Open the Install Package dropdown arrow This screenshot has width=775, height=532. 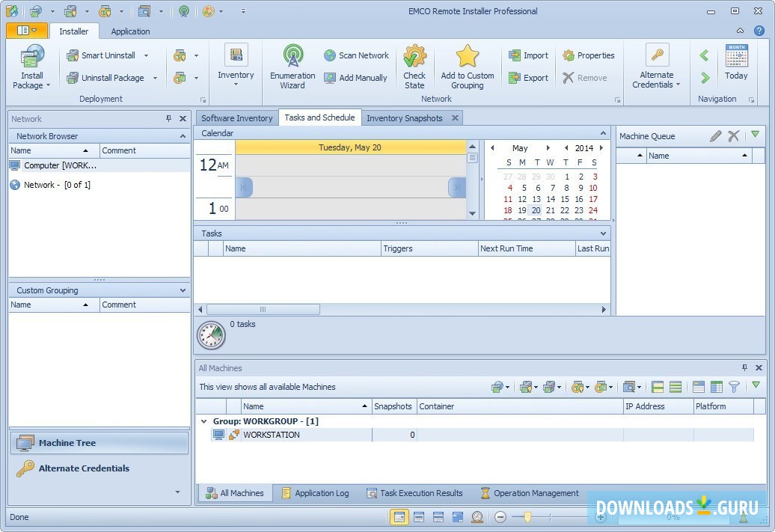click(x=48, y=85)
